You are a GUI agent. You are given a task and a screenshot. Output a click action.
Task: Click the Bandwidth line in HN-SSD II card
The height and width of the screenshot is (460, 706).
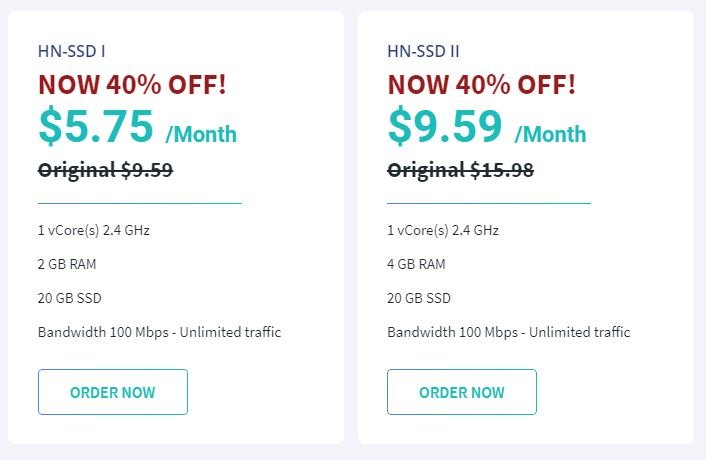(508, 332)
